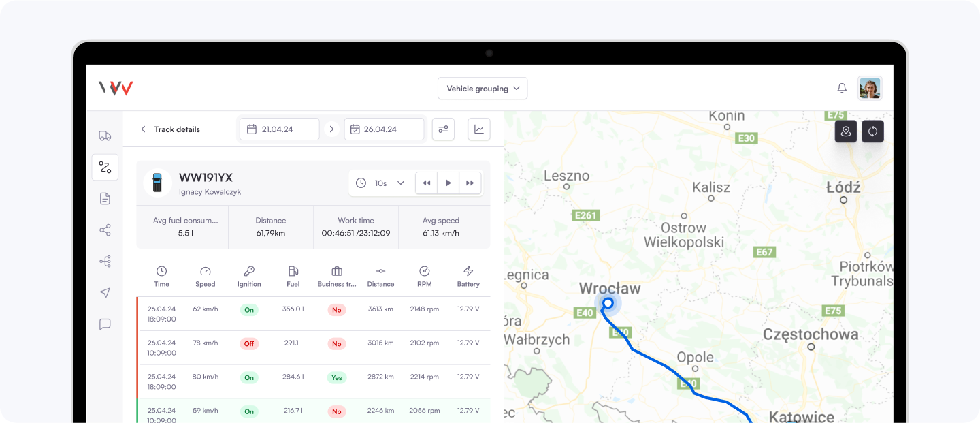Click the Wrocław route start marker
Image resolution: width=980 pixels, height=423 pixels.
[x=608, y=303]
